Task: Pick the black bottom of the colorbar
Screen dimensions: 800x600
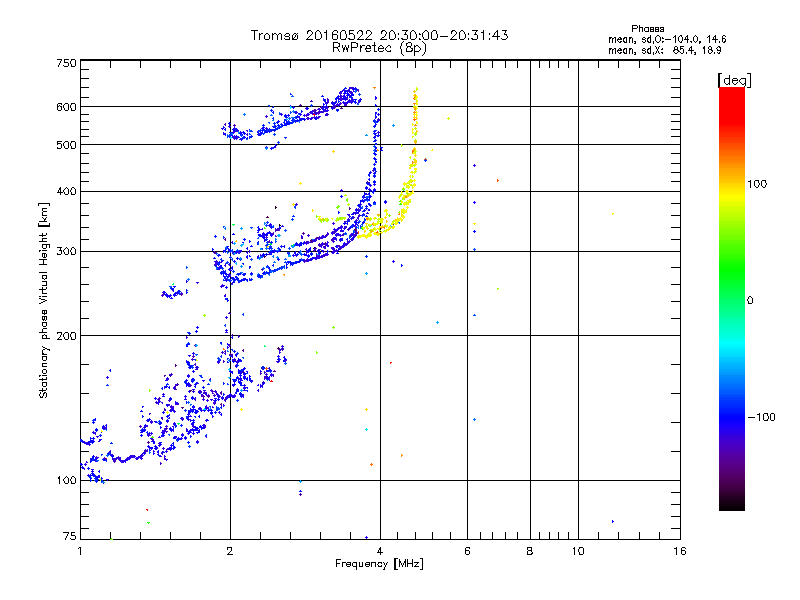Action: [x=732, y=503]
